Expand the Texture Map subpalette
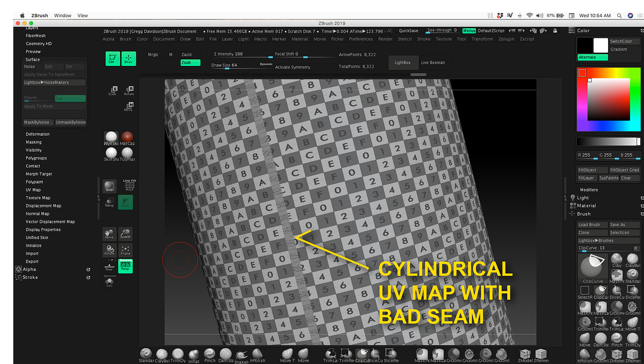 (38, 198)
